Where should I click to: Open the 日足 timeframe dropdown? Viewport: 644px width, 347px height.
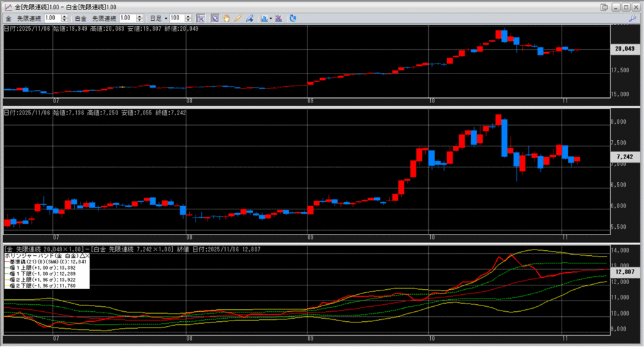[x=158, y=18]
